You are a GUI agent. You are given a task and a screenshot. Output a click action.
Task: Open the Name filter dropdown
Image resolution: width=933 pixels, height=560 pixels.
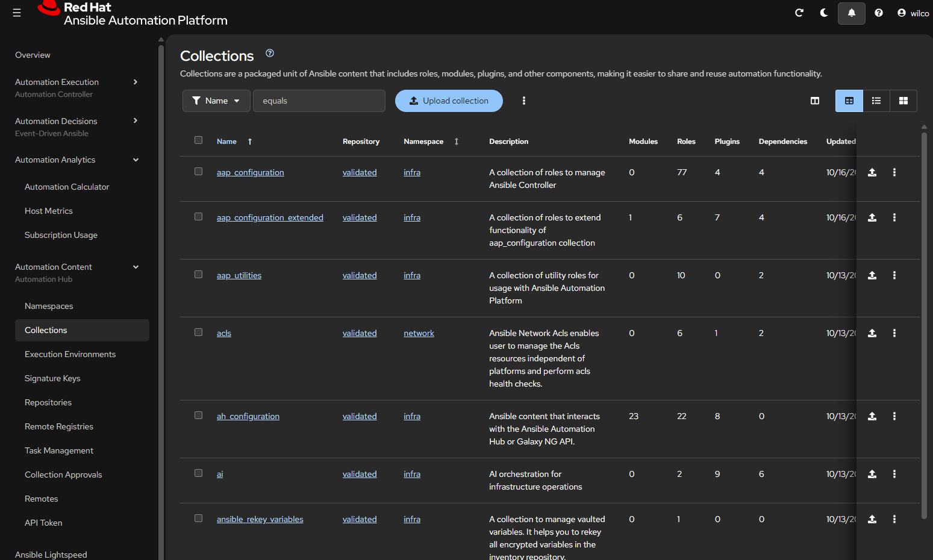(216, 101)
